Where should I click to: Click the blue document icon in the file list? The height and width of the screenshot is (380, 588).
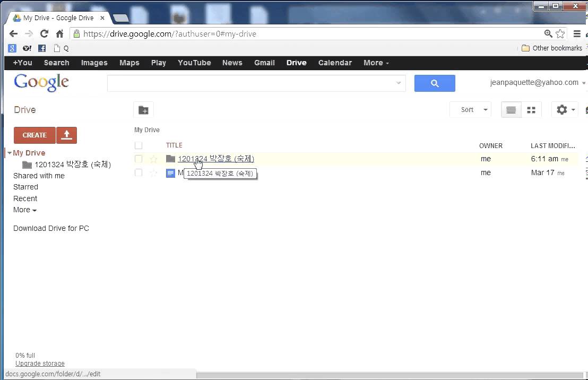pyautogui.click(x=171, y=173)
